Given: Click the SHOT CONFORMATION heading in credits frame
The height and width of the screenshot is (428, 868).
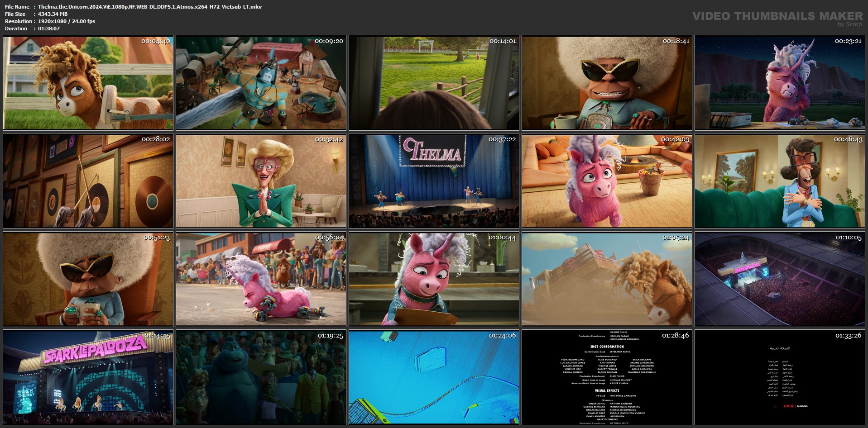Looking at the screenshot, I should [x=607, y=347].
